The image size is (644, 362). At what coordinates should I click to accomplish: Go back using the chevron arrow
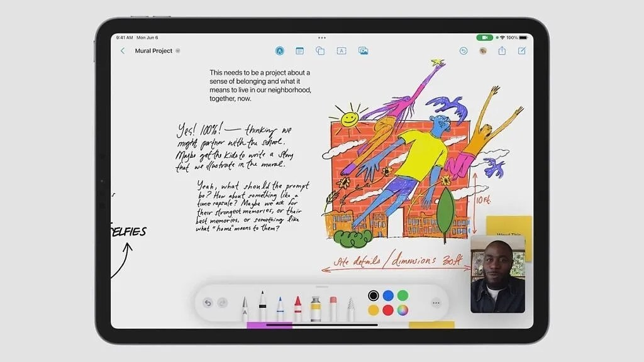coord(123,50)
